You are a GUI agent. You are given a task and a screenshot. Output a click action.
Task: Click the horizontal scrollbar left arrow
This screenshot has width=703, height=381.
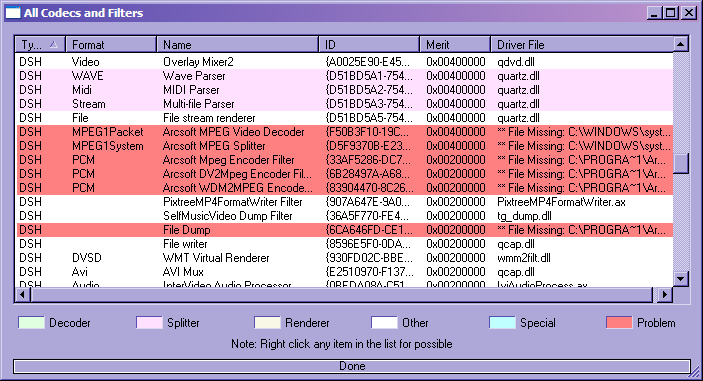[23, 294]
